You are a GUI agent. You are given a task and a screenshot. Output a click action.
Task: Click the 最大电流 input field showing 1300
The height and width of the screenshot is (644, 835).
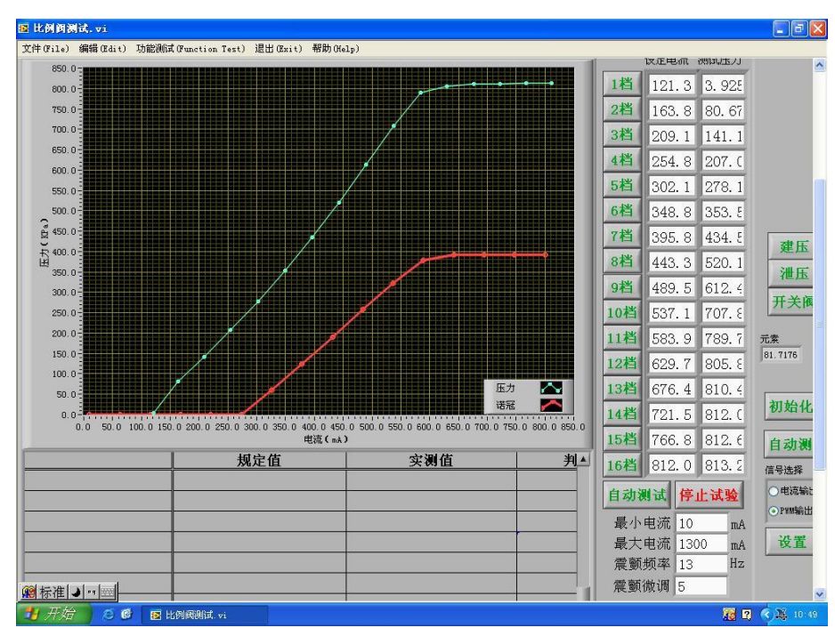coord(701,543)
